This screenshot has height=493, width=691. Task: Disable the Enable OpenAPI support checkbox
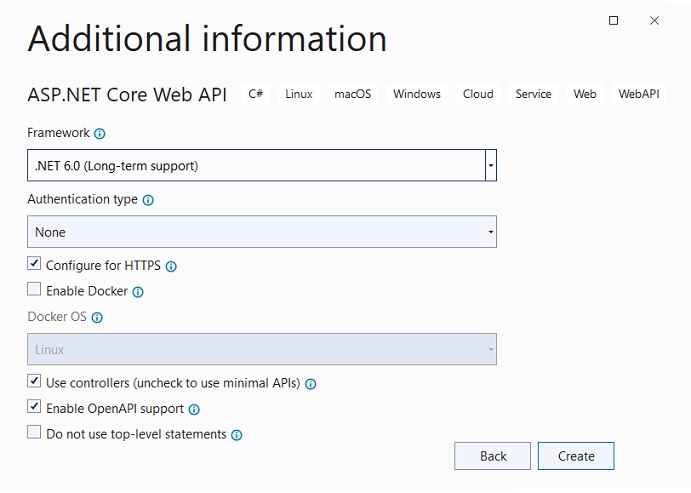pyautogui.click(x=34, y=407)
